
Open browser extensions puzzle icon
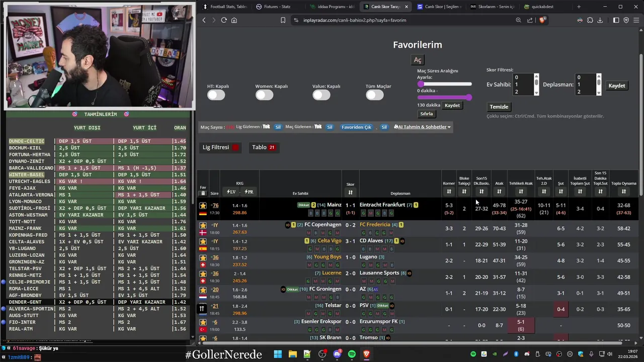point(590,20)
